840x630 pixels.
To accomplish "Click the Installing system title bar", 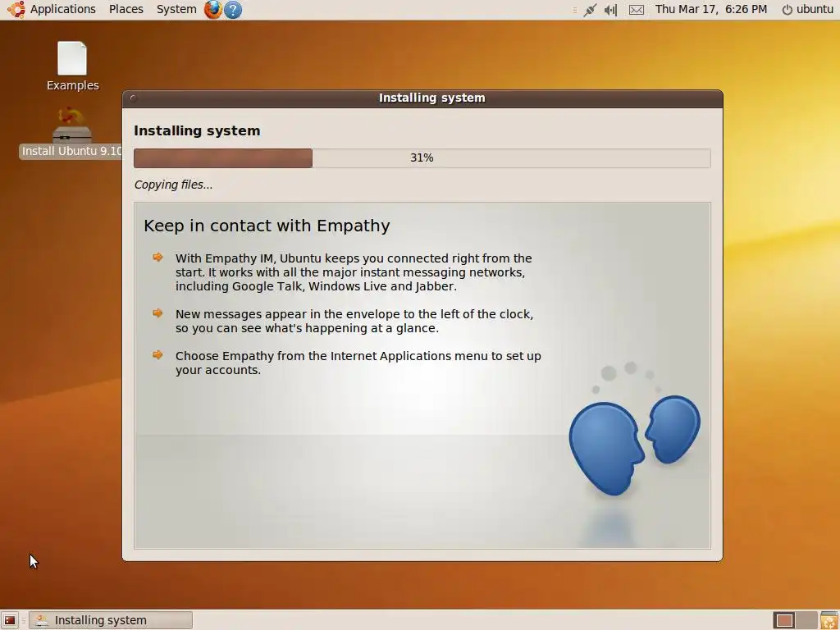I will [x=422, y=98].
